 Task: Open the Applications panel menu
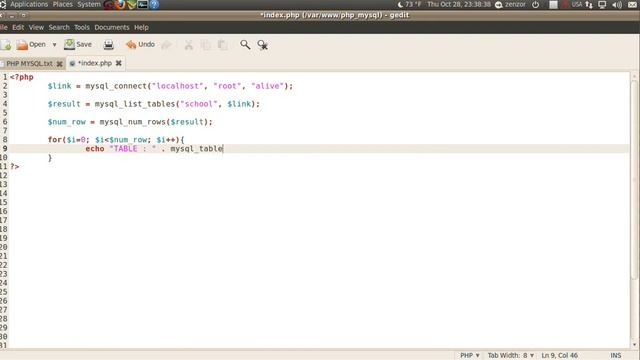[x=29, y=4]
